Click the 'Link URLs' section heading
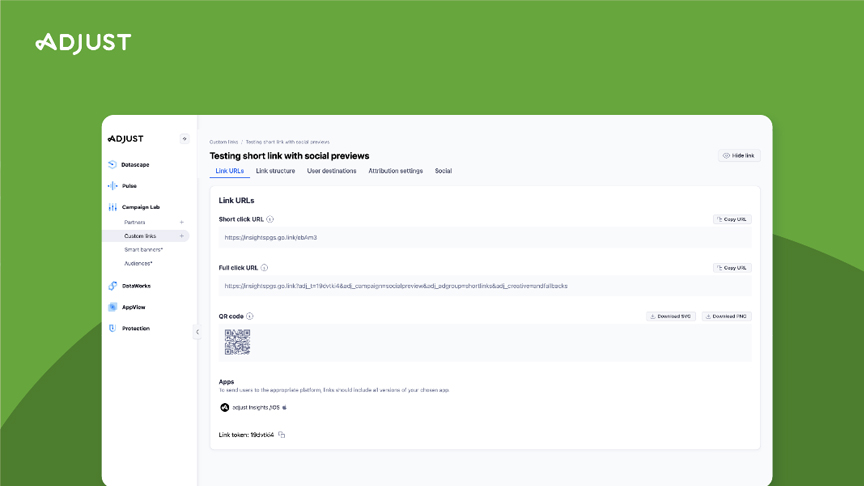The width and height of the screenshot is (864, 486). pos(236,201)
